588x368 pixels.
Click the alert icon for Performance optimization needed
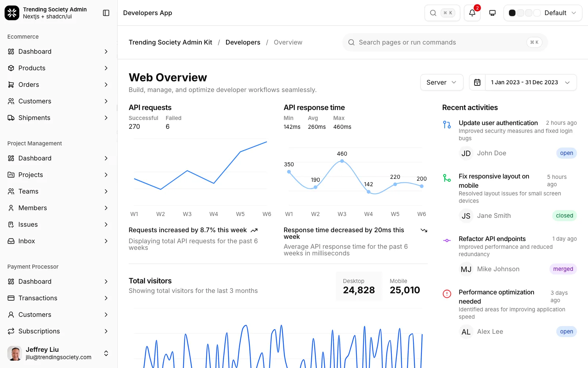(x=447, y=294)
